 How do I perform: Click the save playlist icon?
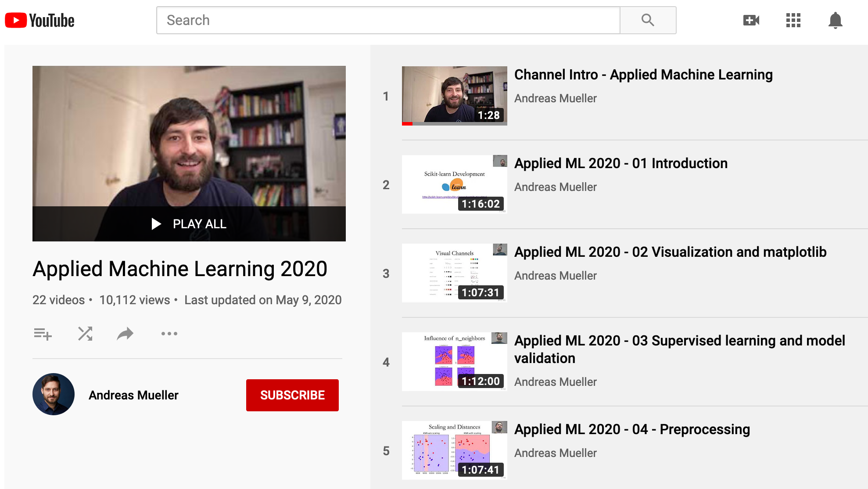pos(43,334)
